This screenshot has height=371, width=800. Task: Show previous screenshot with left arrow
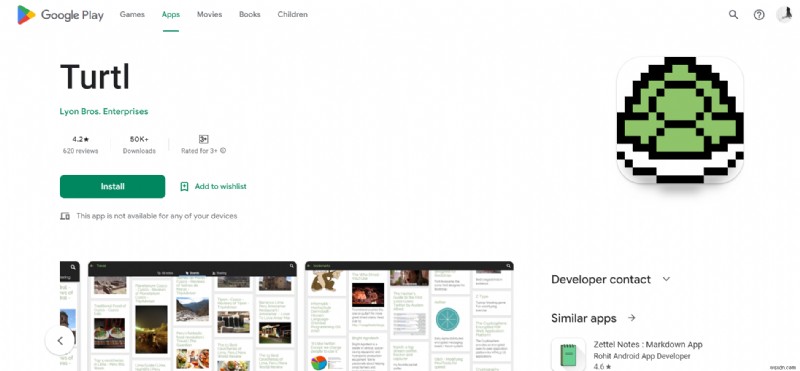tap(60, 340)
